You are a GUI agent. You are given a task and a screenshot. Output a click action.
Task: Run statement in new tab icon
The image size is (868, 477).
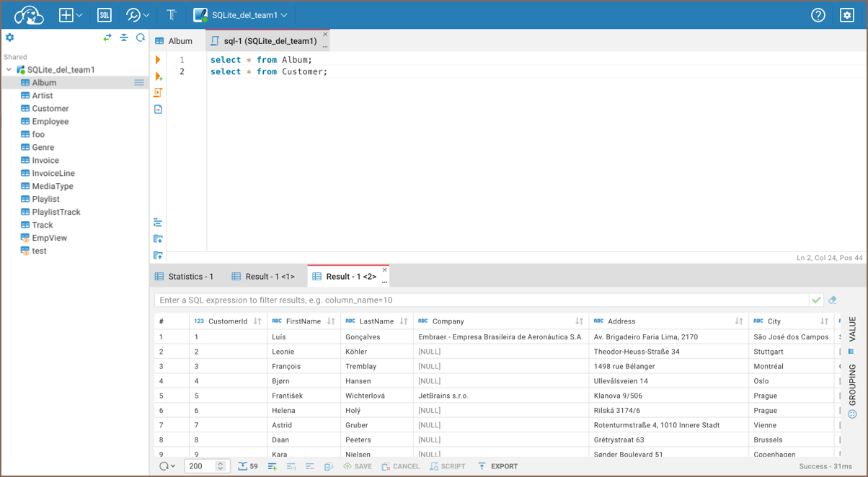coord(158,76)
